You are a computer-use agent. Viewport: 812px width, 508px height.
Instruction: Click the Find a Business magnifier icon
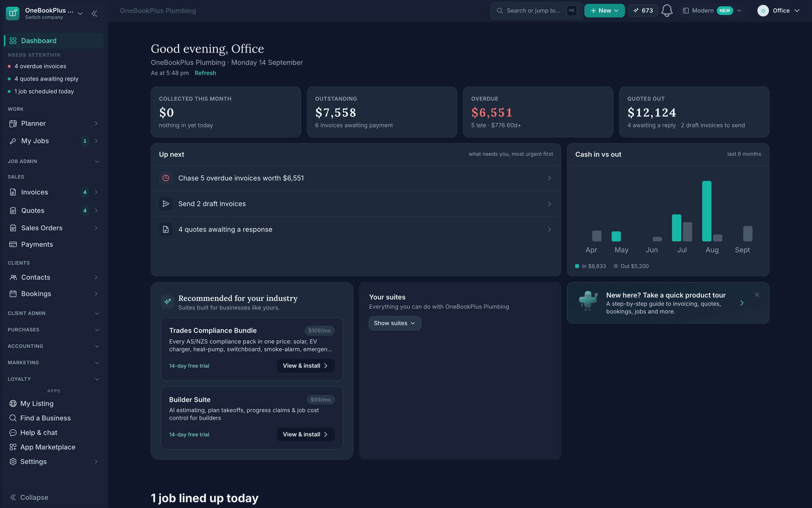tap(13, 418)
